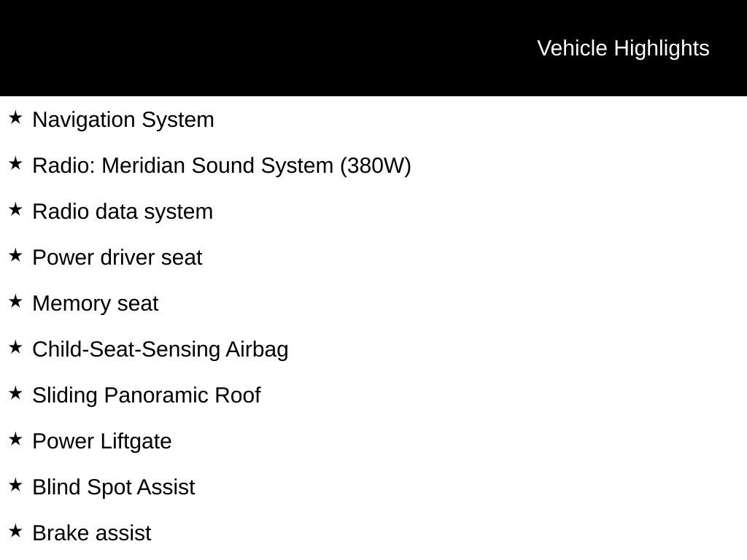Click the star next to Radio: Meridian Sound System
Image resolution: width=747 pixels, height=560 pixels.
[x=15, y=163]
